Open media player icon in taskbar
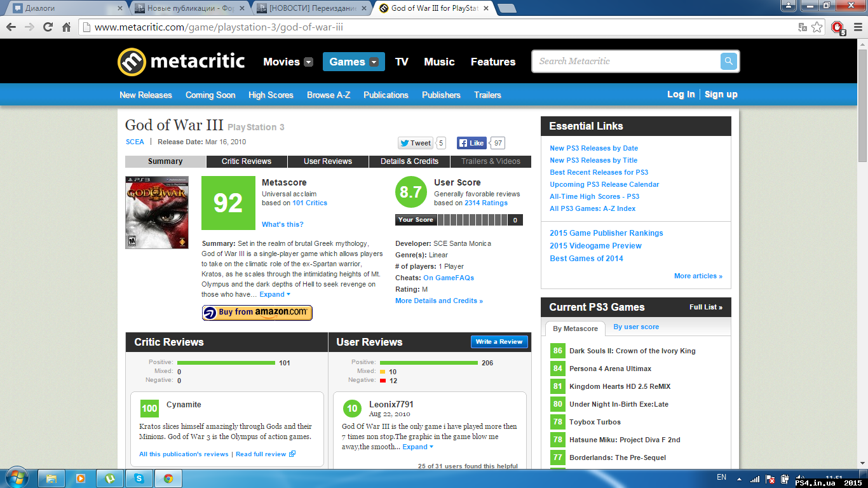Image resolution: width=868 pixels, height=488 pixels. coord(81,478)
